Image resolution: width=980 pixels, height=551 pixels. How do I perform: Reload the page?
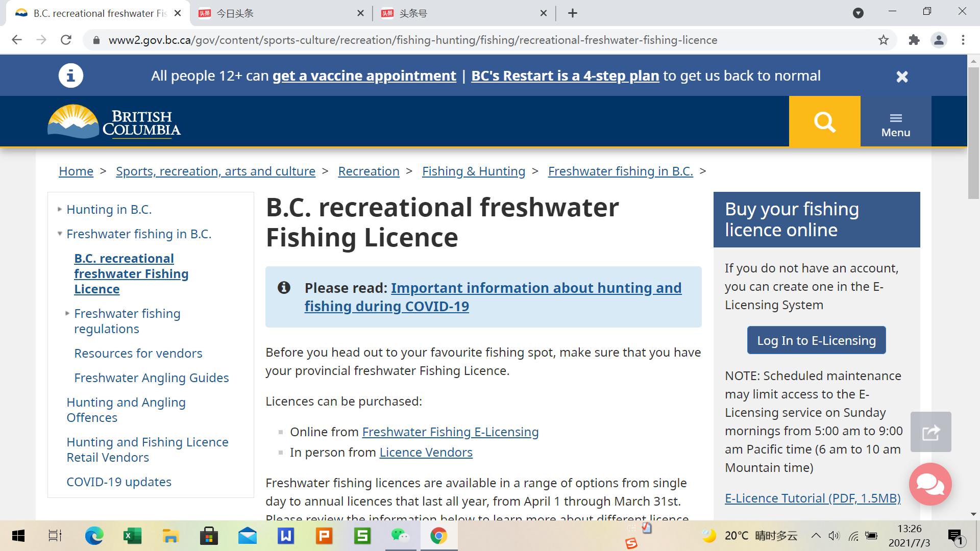point(66,40)
